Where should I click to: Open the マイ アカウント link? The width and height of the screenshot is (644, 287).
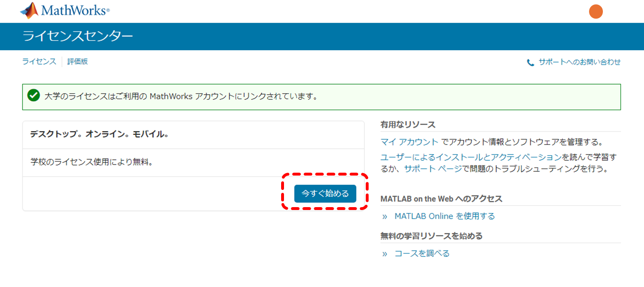coord(409,142)
